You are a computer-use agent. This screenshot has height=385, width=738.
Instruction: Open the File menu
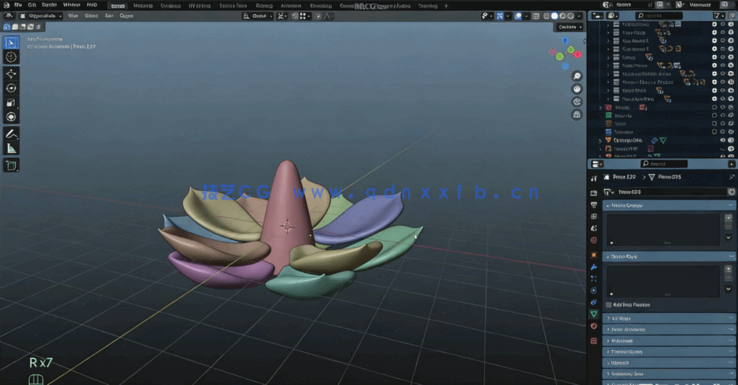pos(18,5)
